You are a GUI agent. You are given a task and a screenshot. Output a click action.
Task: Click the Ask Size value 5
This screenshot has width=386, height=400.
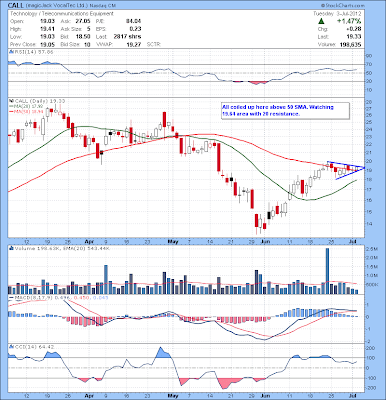tap(88, 29)
